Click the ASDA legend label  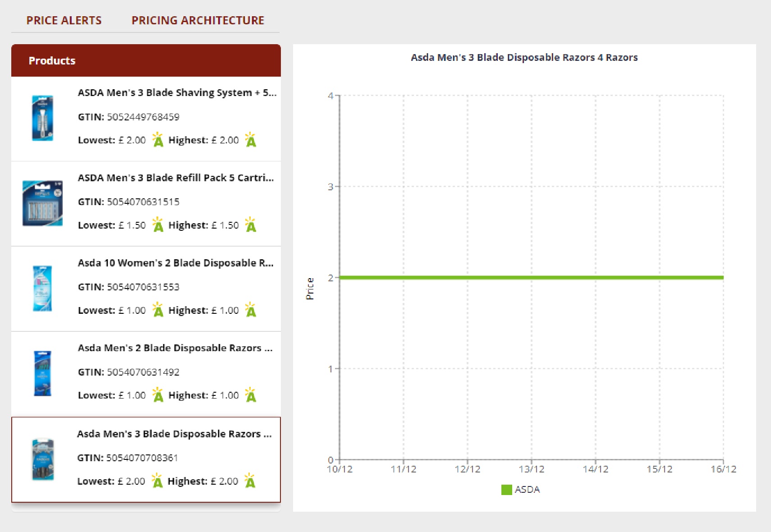coord(527,490)
